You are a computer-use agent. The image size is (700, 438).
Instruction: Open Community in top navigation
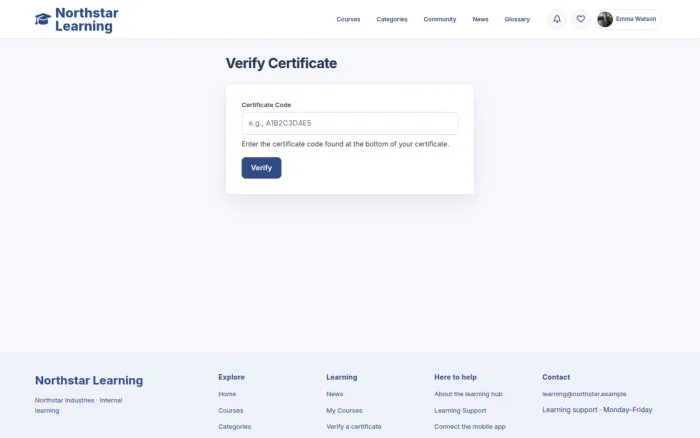pyautogui.click(x=440, y=19)
